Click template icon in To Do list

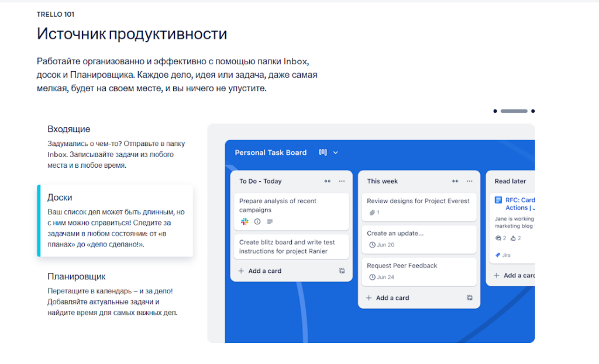(342, 271)
